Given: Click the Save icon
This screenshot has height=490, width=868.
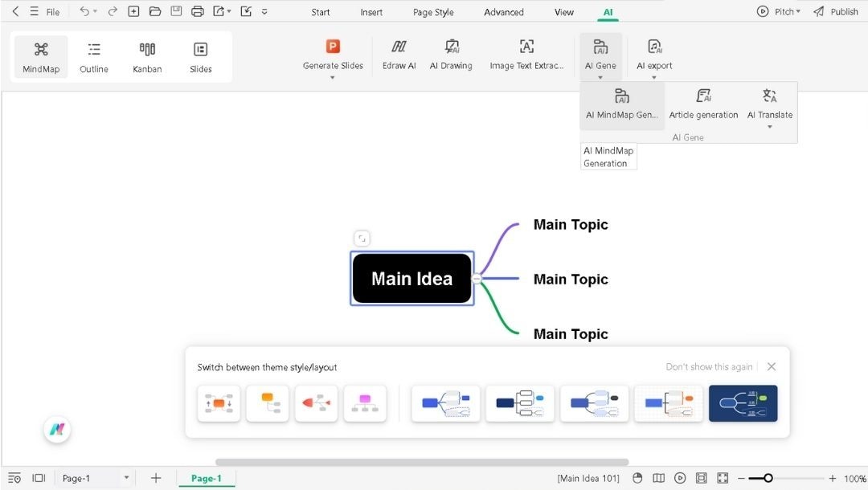Looking at the screenshot, I should click(x=177, y=11).
